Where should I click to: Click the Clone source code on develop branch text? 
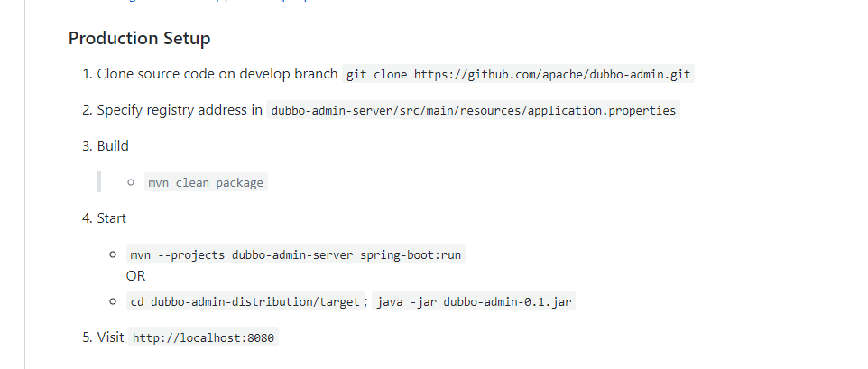217,74
